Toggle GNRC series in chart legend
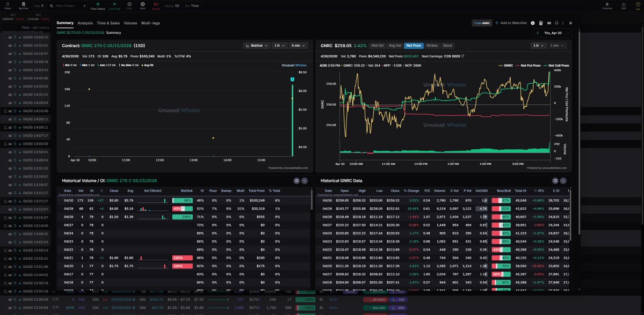Image resolution: width=644 pixels, height=315 pixels. click(506, 65)
